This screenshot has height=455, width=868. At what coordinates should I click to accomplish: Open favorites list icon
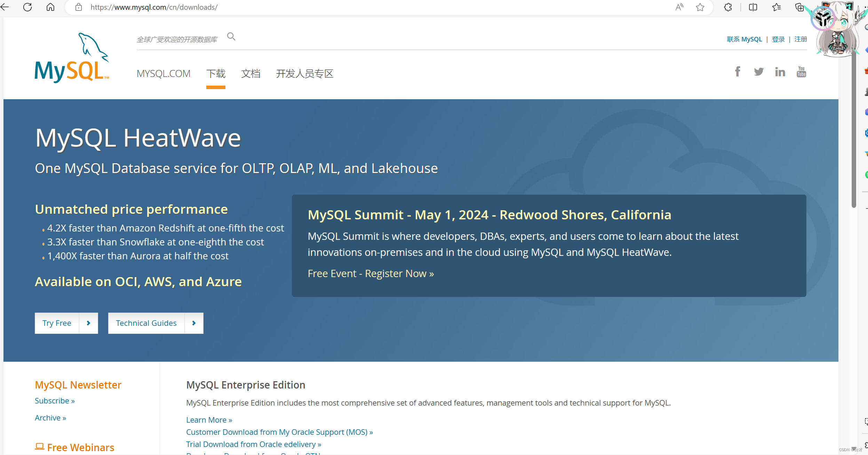point(777,7)
